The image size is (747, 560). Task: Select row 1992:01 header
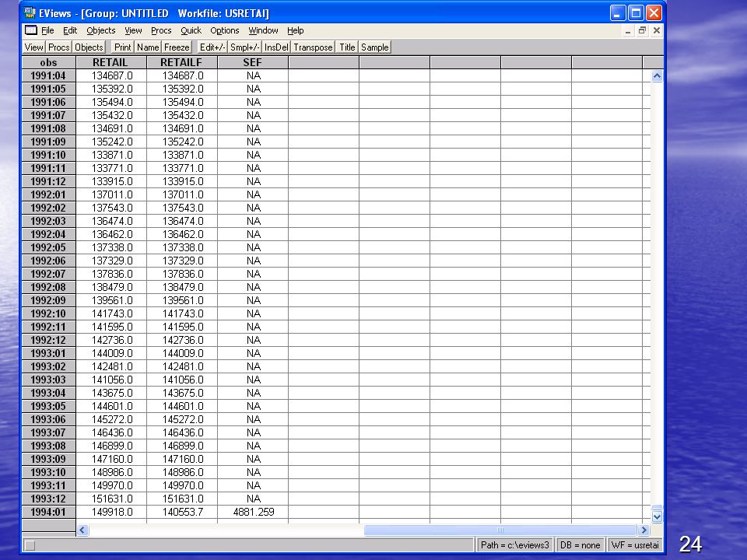tap(48, 194)
